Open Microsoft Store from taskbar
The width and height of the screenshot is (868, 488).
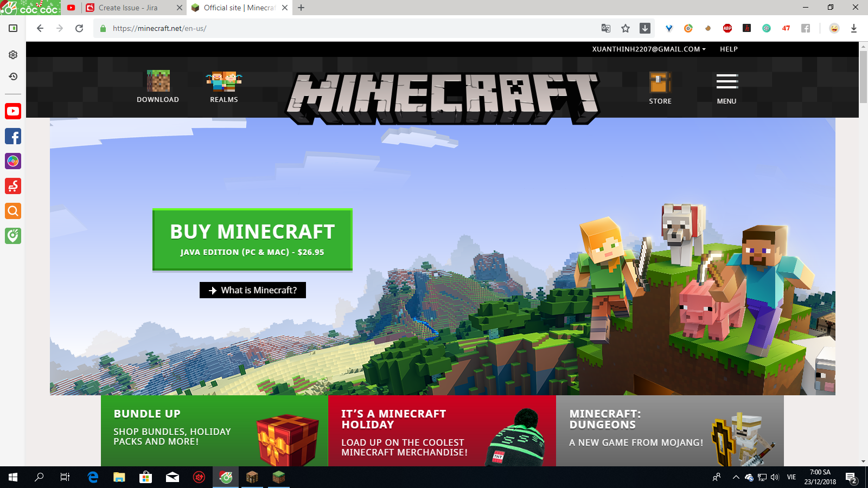click(x=145, y=477)
